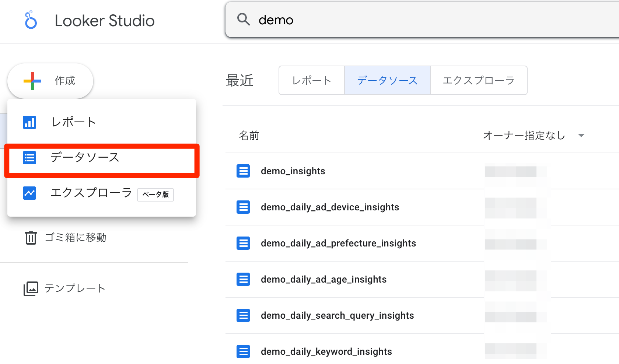Click the Looker Studio logo icon
Viewport: 619px width, 364px height.
(31, 20)
